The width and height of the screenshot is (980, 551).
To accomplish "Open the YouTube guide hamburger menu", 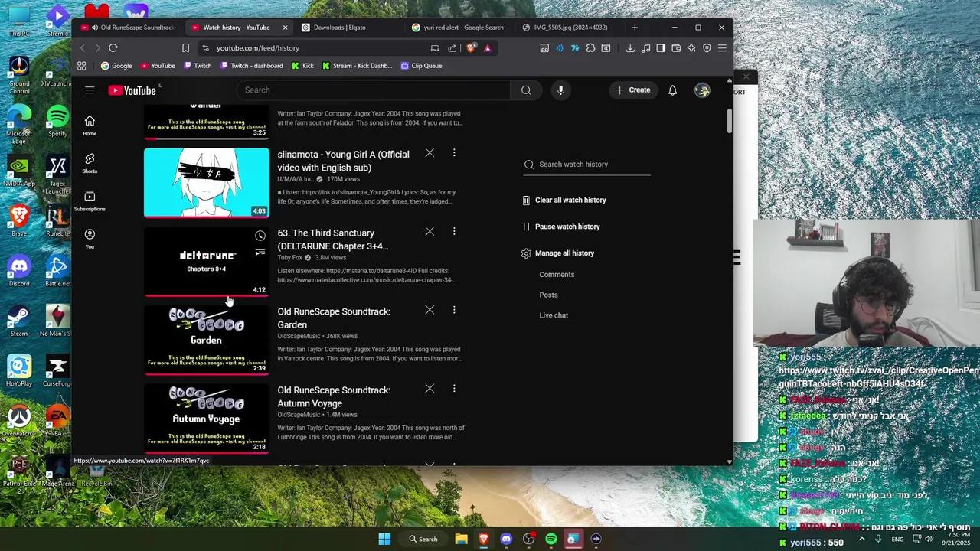I will coord(90,90).
